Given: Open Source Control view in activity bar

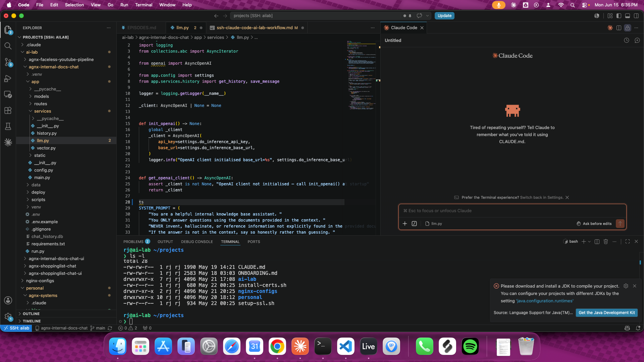Looking at the screenshot, I should tap(8, 62).
